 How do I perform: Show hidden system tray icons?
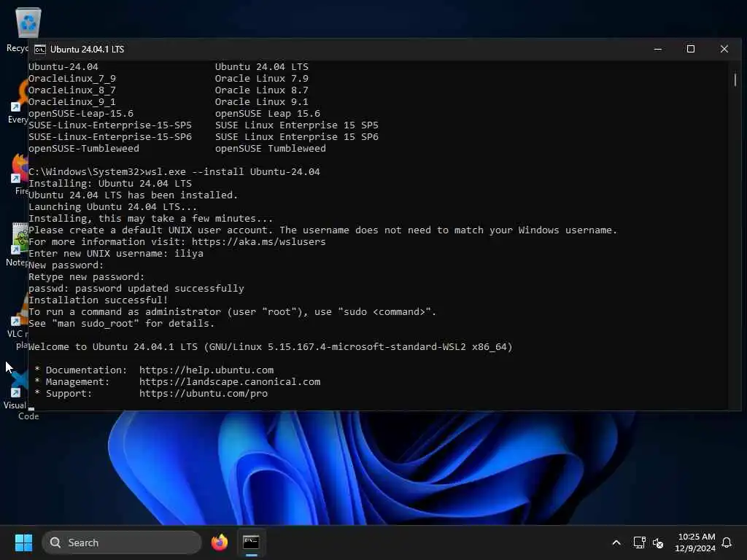tap(616, 542)
